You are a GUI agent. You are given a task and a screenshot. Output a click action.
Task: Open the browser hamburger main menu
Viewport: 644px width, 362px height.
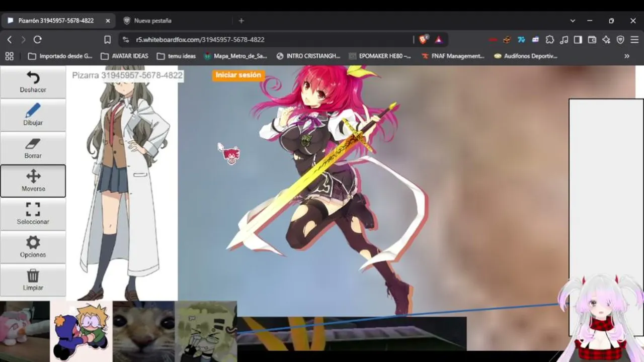(634, 40)
